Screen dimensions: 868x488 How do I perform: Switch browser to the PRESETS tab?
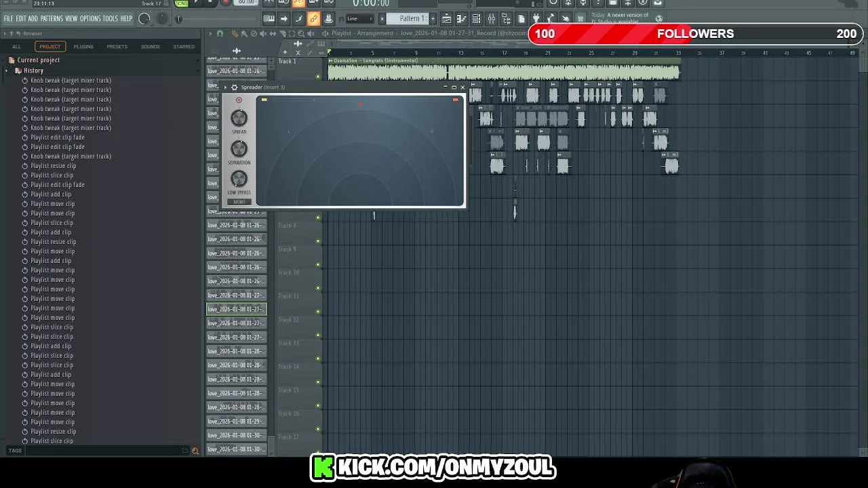pyautogui.click(x=117, y=47)
